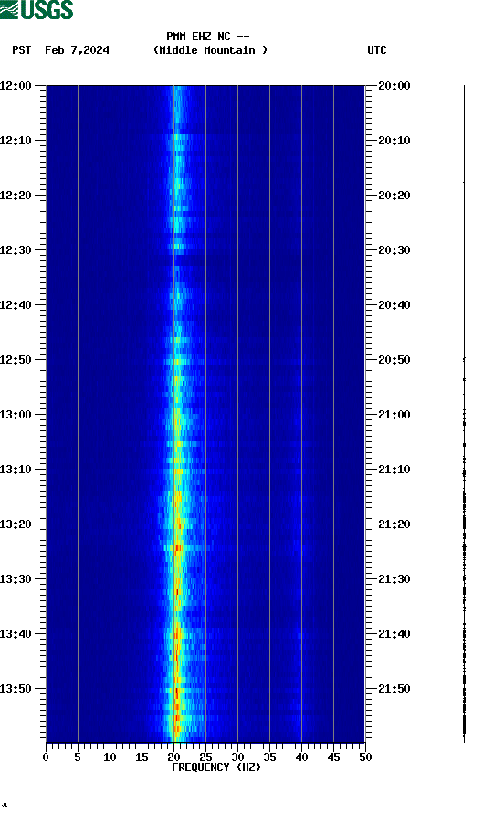Click the '20:00' UTC time label
The width and height of the screenshot is (504, 815).
coord(394,86)
